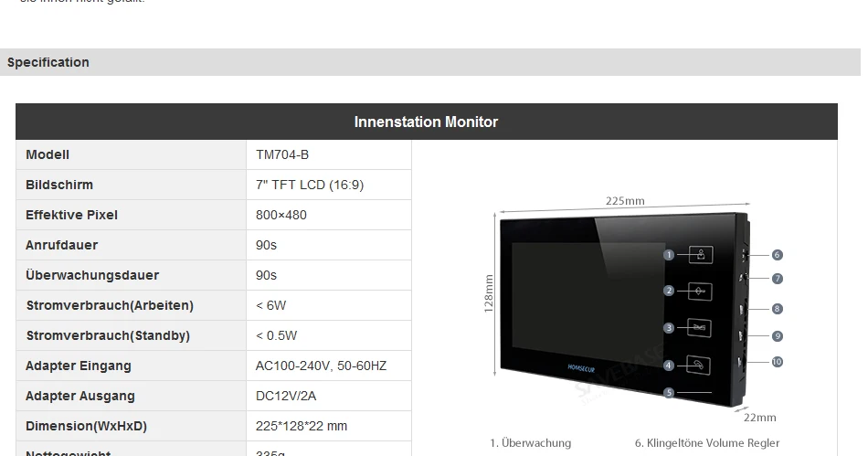Select the < 6W power value
This screenshot has height=456, width=868.
pyautogui.click(x=271, y=305)
